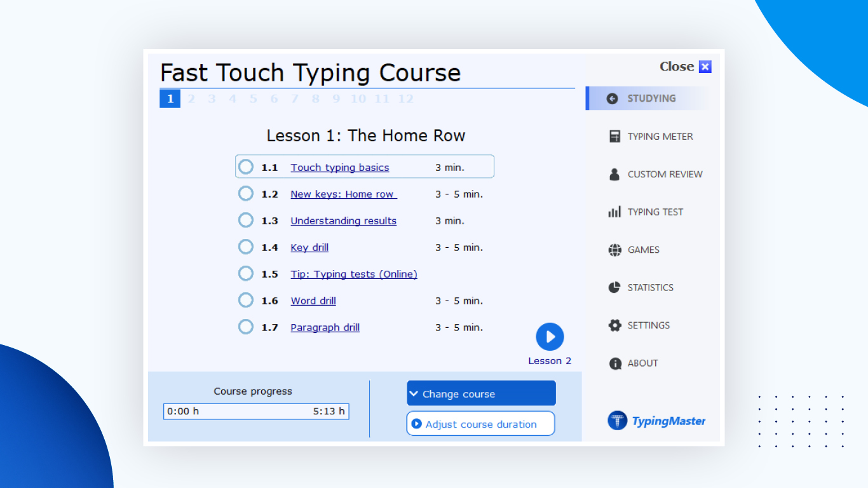Click the About info icon

(x=614, y=363)
